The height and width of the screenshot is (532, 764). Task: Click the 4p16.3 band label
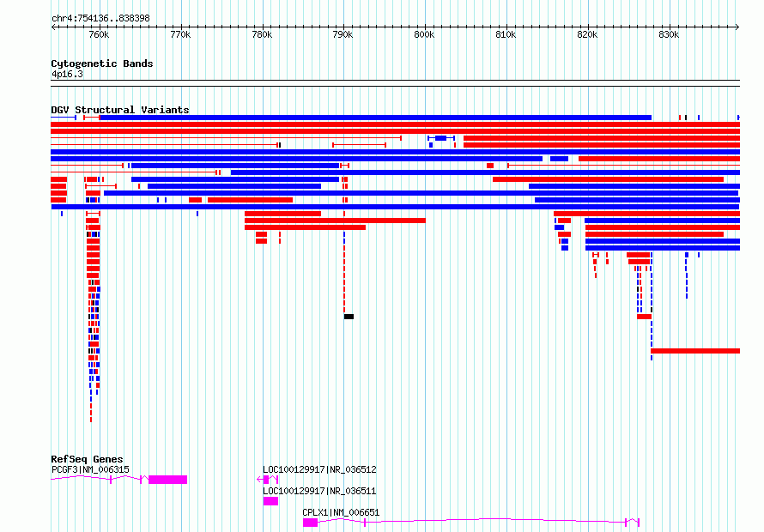tap(67, 74)
